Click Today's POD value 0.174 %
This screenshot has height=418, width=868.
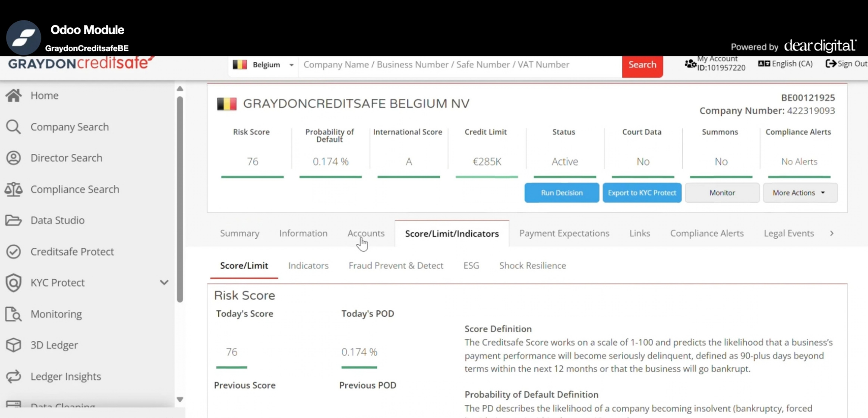tap(359, 352)
